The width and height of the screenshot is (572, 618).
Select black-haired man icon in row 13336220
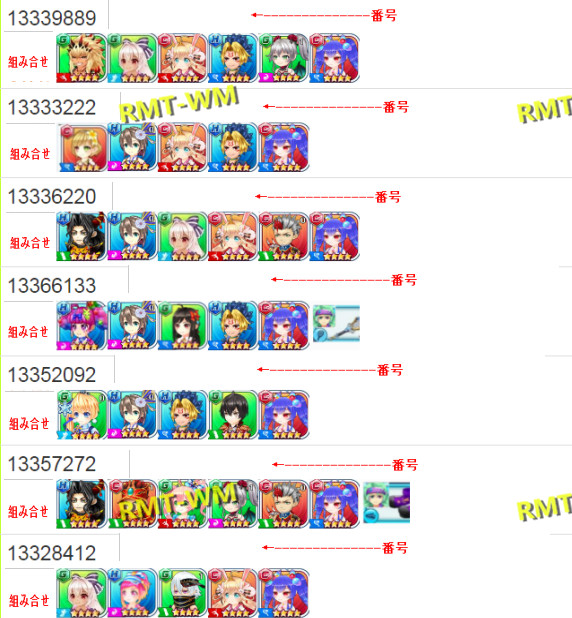coord(82,236)
